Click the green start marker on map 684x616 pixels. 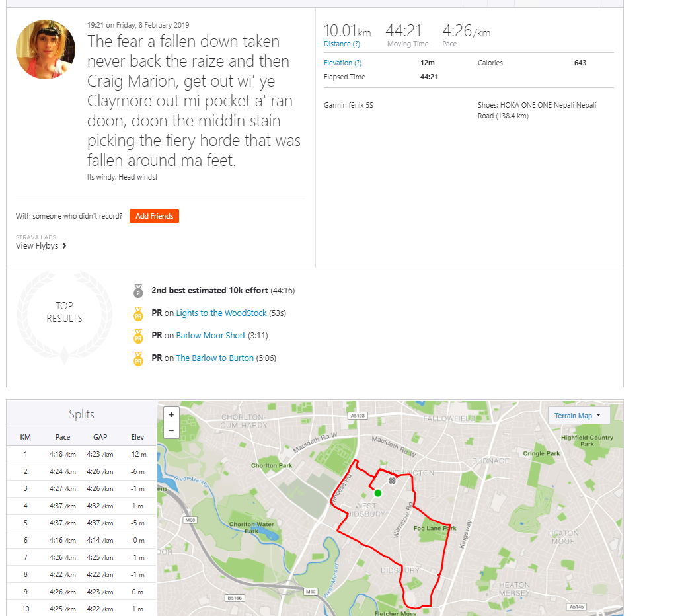pos(378,493)
